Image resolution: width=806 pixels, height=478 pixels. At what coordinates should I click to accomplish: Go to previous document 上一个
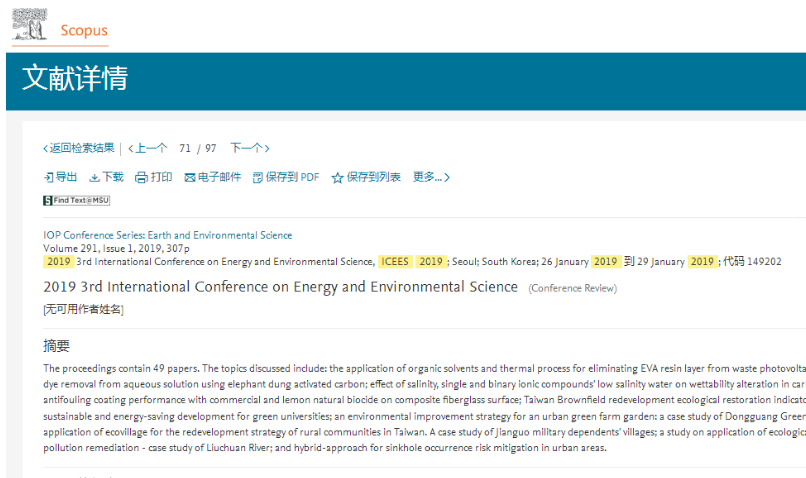coord(148,149)
